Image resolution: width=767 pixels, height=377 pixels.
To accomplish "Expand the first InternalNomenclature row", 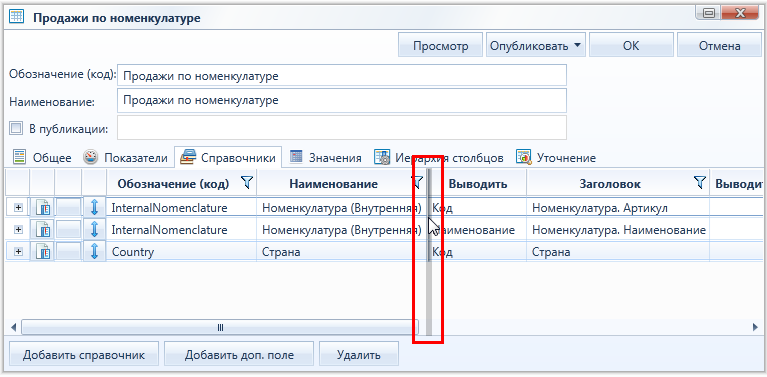I will click(18, 208).
